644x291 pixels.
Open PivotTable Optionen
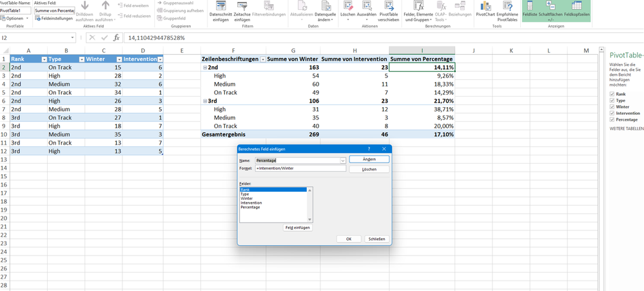(12, 19)
